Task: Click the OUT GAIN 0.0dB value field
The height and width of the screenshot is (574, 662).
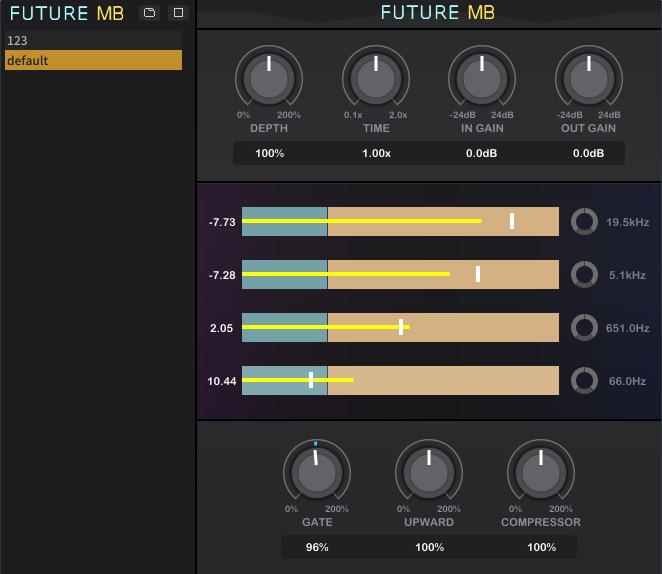Action: click(x=588, y=153)
